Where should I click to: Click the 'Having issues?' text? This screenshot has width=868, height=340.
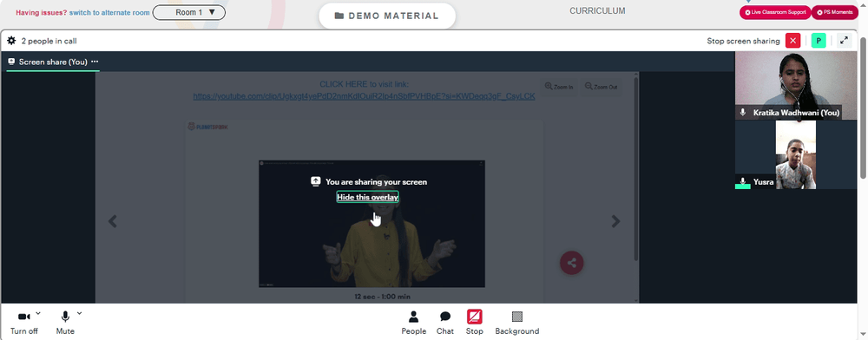(x=42, y=12)
